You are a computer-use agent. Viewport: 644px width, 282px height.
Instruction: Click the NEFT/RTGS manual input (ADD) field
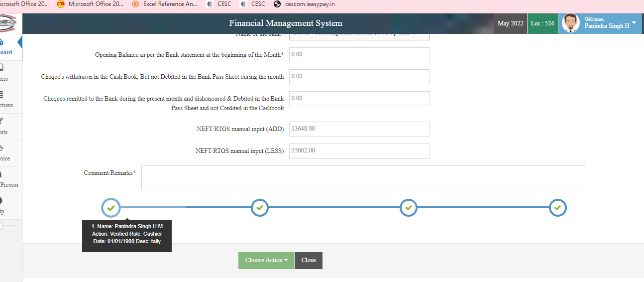tap(359, 129)
